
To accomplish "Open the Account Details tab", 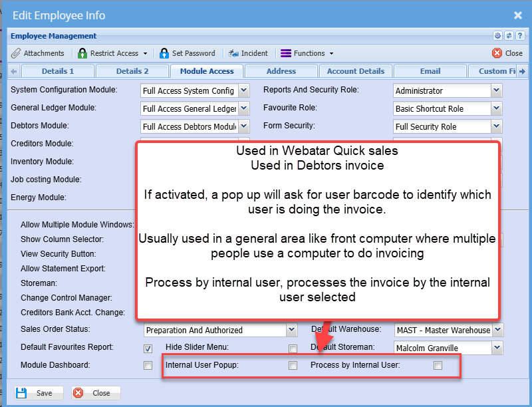I will coord(356,71).
